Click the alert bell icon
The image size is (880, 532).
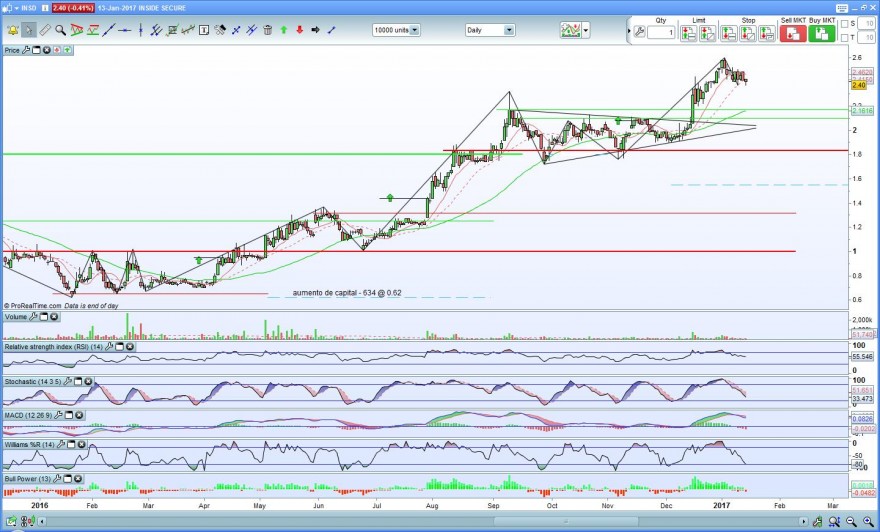pos(13,30)
